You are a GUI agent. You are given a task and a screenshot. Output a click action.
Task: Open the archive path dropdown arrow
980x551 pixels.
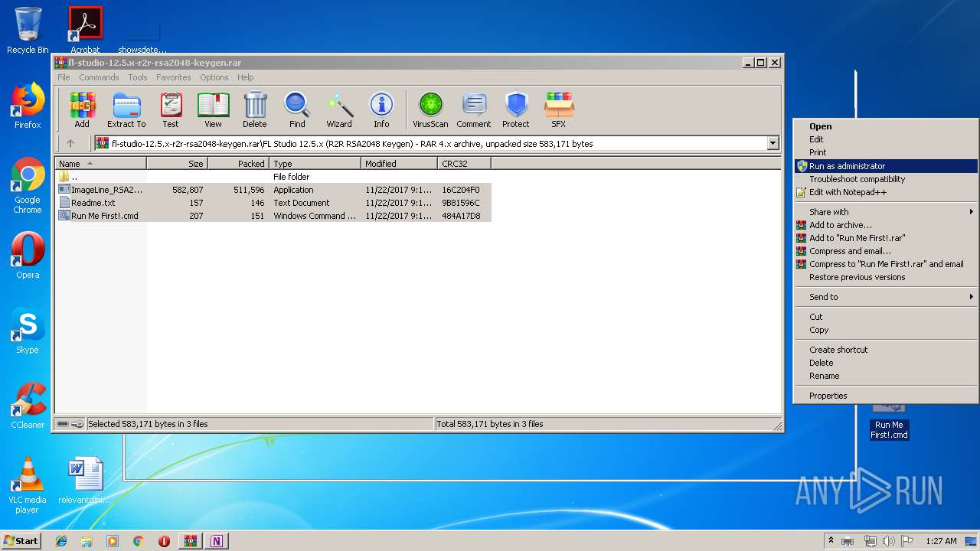point(773,143)
